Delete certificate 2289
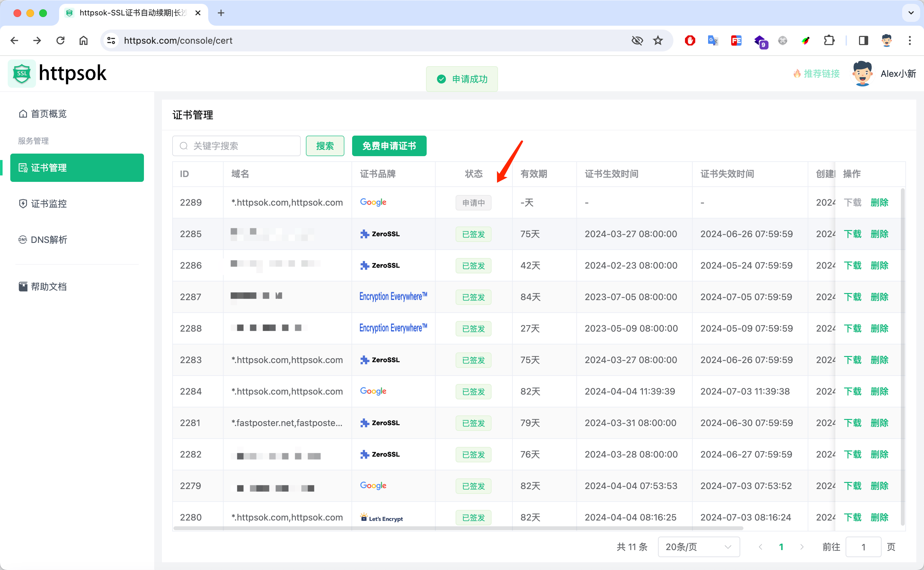 point(879,202)
